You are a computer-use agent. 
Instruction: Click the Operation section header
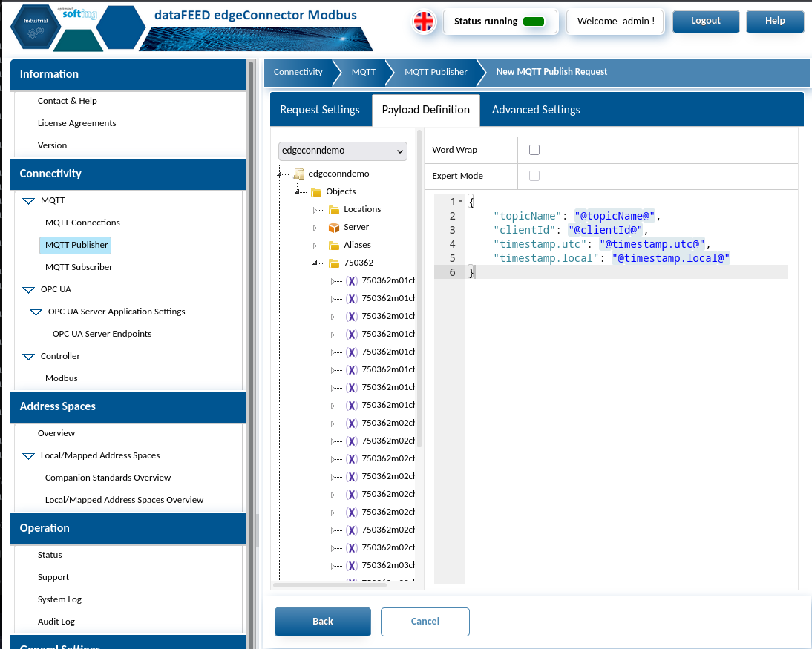(x=128, y=528)
